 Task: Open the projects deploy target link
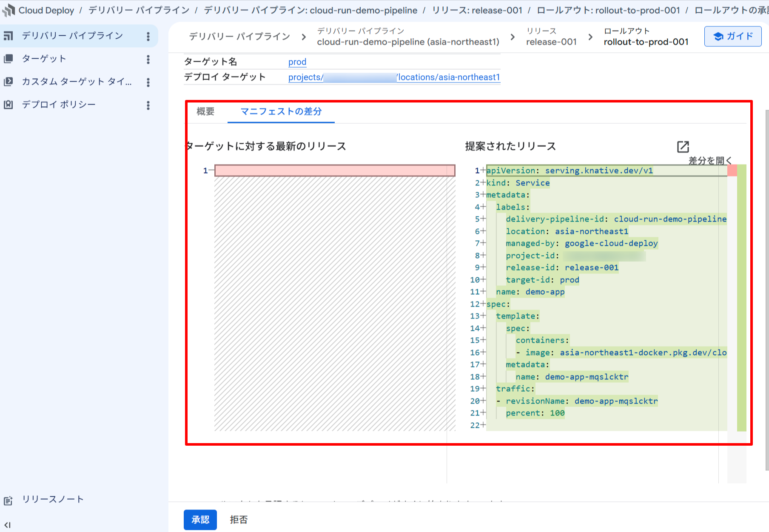coord(394,77)
